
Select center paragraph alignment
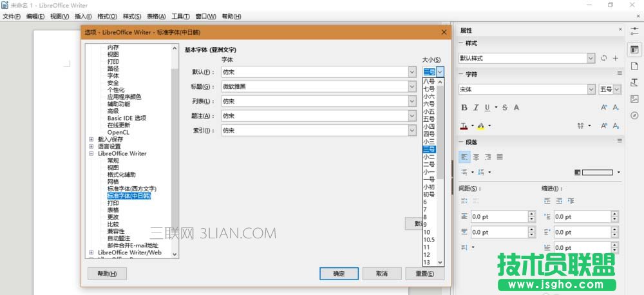(x=476, y=157)
